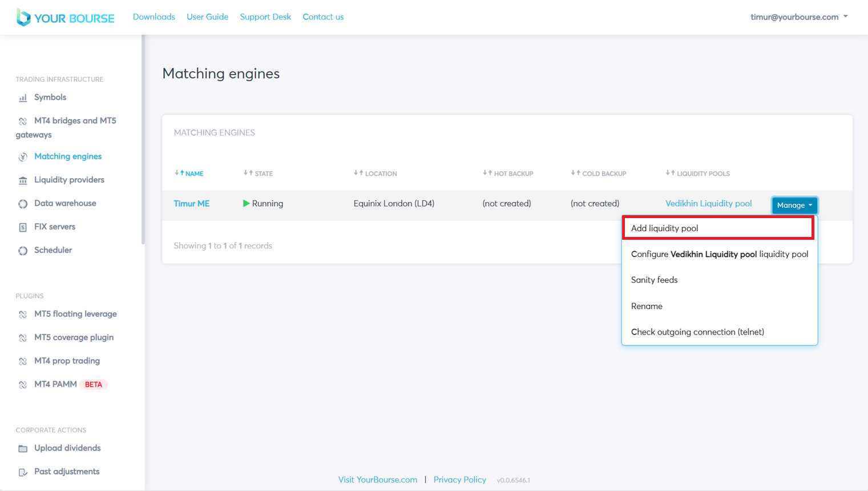Viewport: 868px width, 491px height.
Task: Click the Past adjustments icon
Action: click(23, 472)
